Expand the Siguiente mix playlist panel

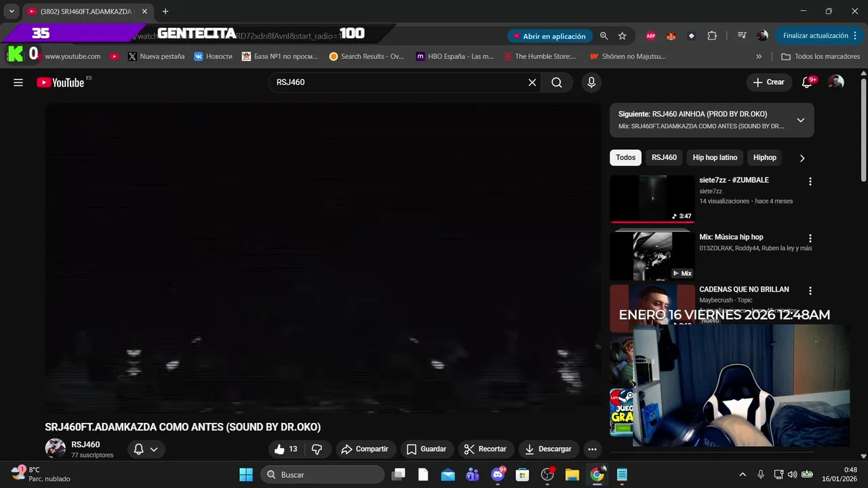(x=801, y=120)
